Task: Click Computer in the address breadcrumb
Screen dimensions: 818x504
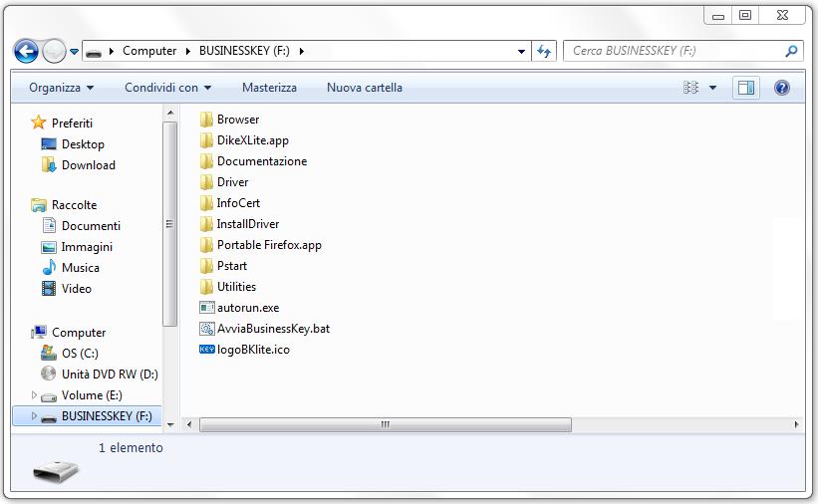Action: click(149, 51)
